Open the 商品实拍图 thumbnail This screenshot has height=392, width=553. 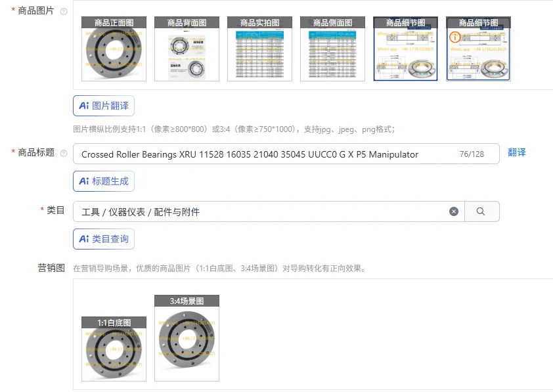click(x=260, y=49)
